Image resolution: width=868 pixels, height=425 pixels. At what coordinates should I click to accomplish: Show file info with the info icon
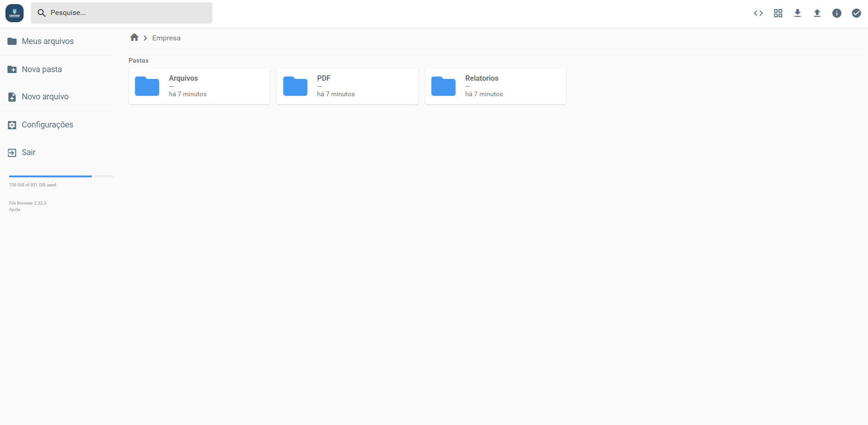(836, 13)
